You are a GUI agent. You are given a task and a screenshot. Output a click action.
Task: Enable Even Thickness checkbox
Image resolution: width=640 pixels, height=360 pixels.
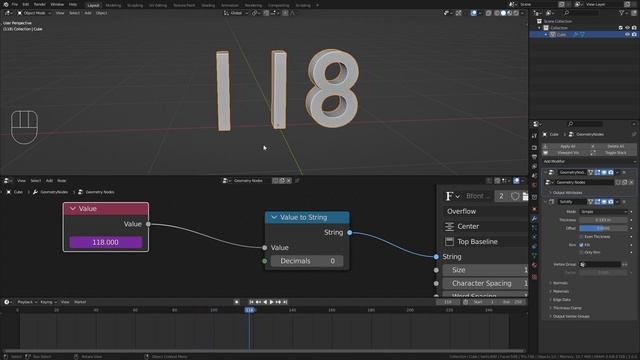coord(581,237)
